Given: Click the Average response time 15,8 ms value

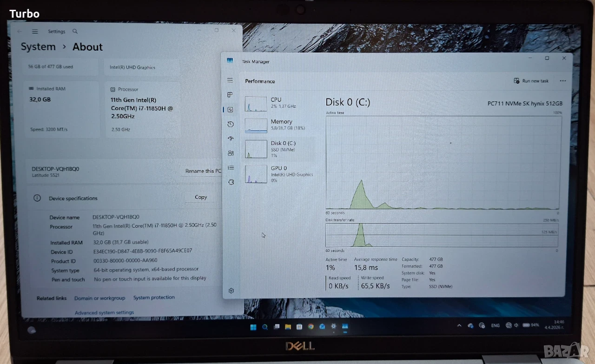Looking at the screenshot, I should click(366, 267).
